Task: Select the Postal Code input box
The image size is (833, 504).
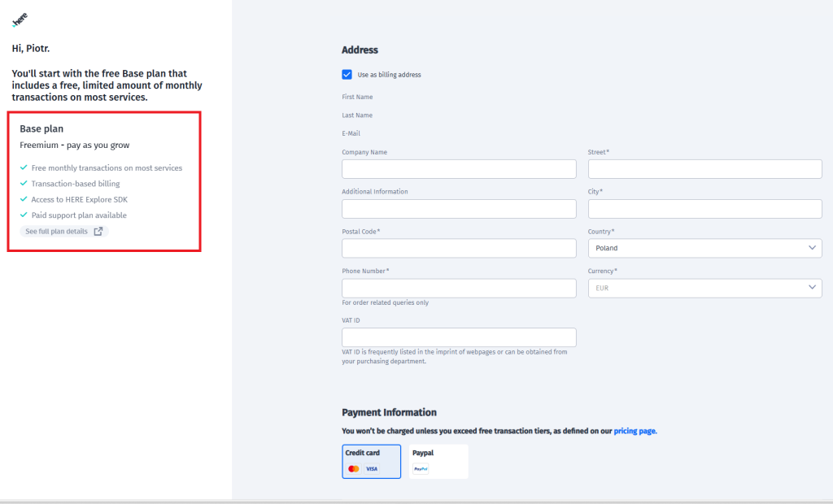Action: pyautogui.click(x=459, y=248)
